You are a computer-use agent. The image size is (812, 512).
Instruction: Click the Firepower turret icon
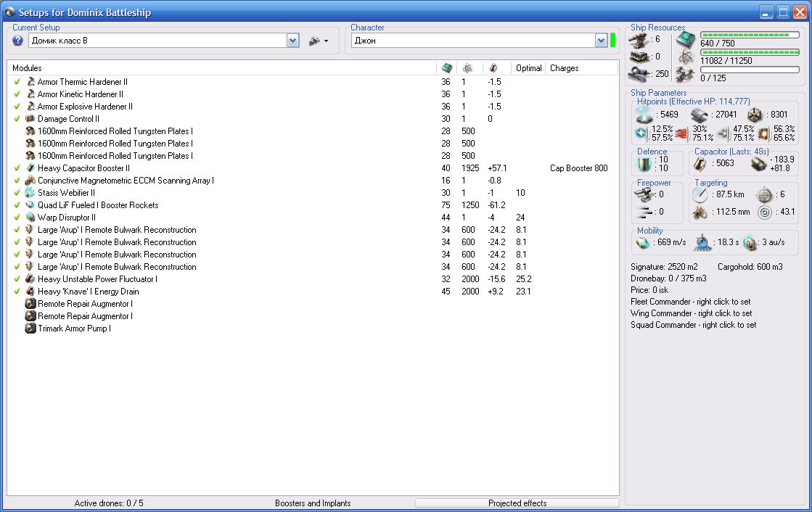(x=644, y=194)
